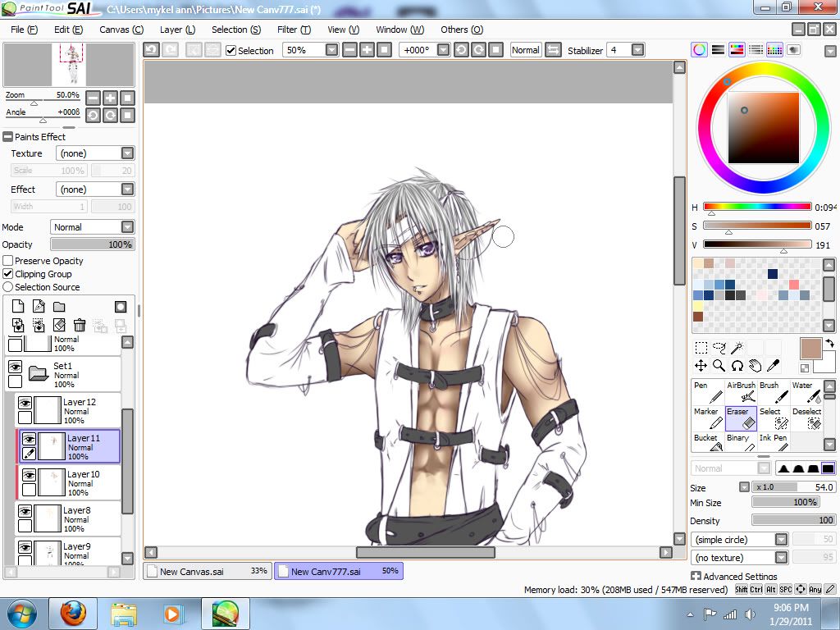Open the Layer menu
The height and width of the screenshot is (630, 840).
coord(178,30)
